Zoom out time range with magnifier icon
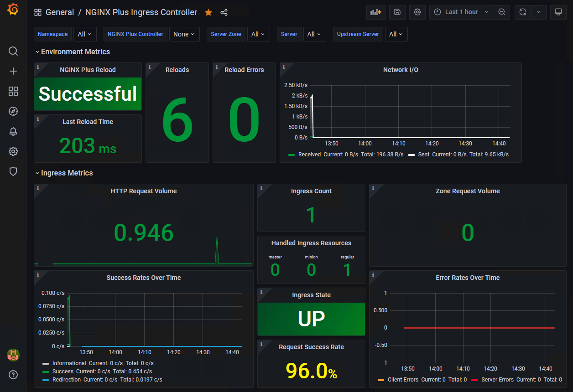573x392 pixels. pos(502,12)
